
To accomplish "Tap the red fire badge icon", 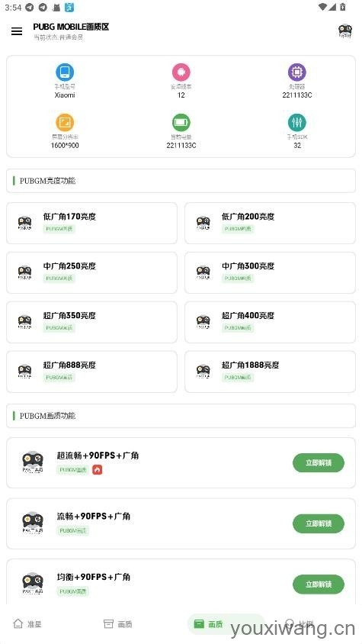I will click(x=98, y=469).
